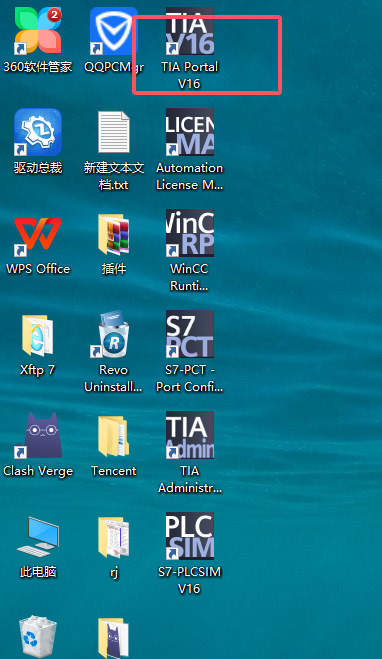Select the 驱动总裁 gear icon
The width and height of the screenshot is (382, 659).
[x=38, y=132]
